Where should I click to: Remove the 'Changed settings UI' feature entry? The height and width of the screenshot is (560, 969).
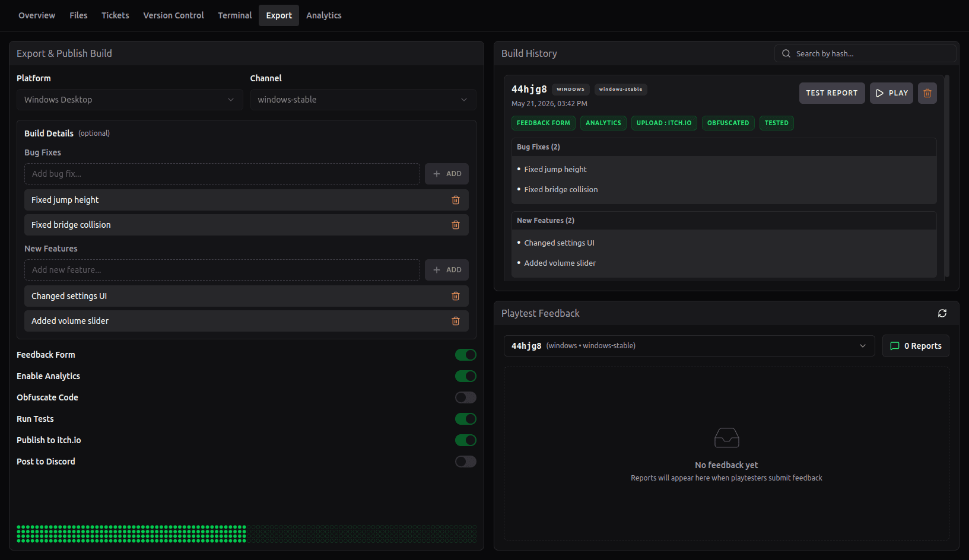456,296
